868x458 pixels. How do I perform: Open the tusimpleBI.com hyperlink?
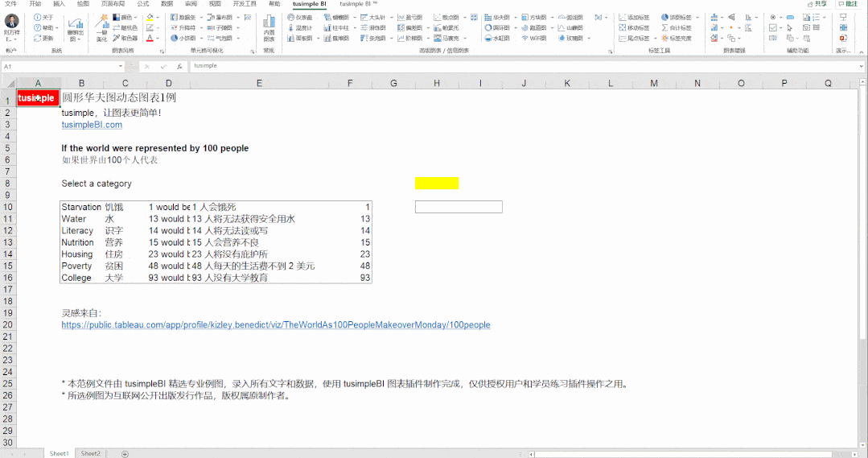(92, 125)
